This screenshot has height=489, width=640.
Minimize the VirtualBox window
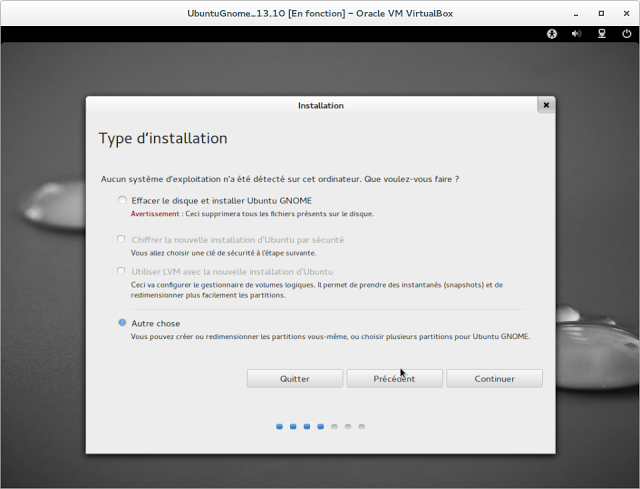576,14
